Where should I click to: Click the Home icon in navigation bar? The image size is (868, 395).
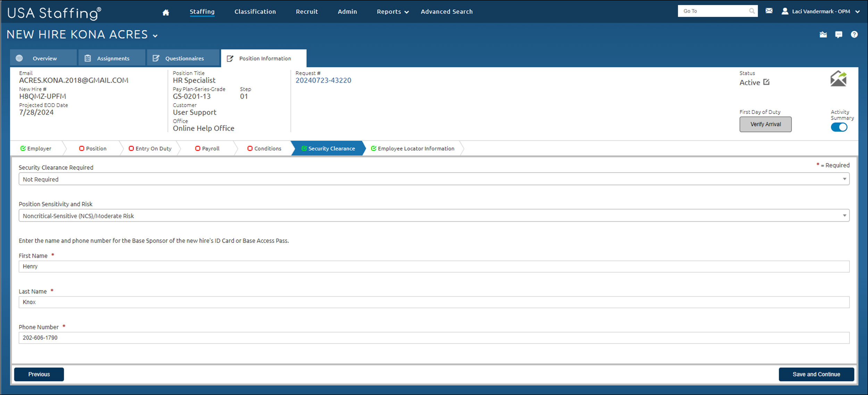pyautogui.click(x=166, y=12)
